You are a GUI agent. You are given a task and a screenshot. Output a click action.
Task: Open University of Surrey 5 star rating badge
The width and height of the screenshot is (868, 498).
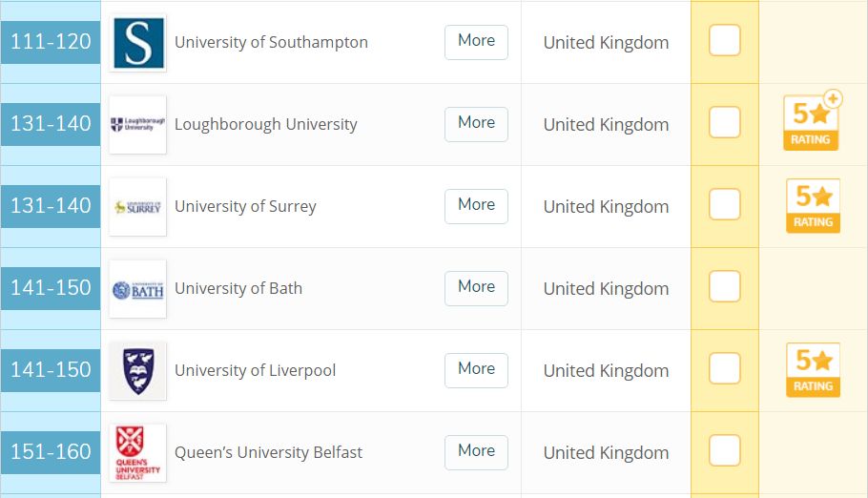coord(814,206)
